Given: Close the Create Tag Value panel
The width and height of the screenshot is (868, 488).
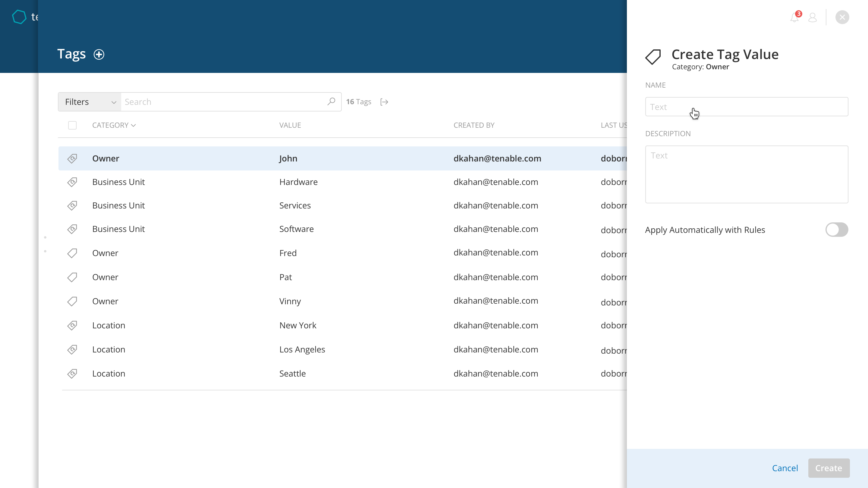Looking at the screenshot, I should coord(842,17).
